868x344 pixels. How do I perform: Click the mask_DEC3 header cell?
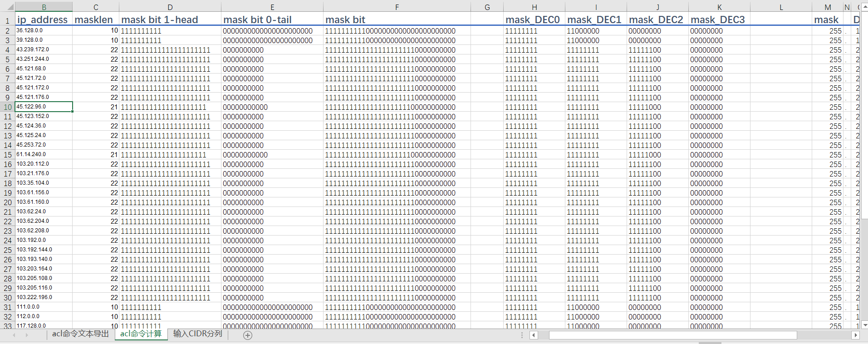(x=720, y=20)
